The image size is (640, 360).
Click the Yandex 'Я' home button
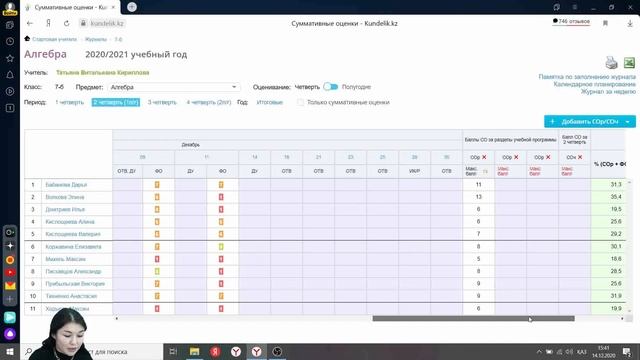click(48, 23)
